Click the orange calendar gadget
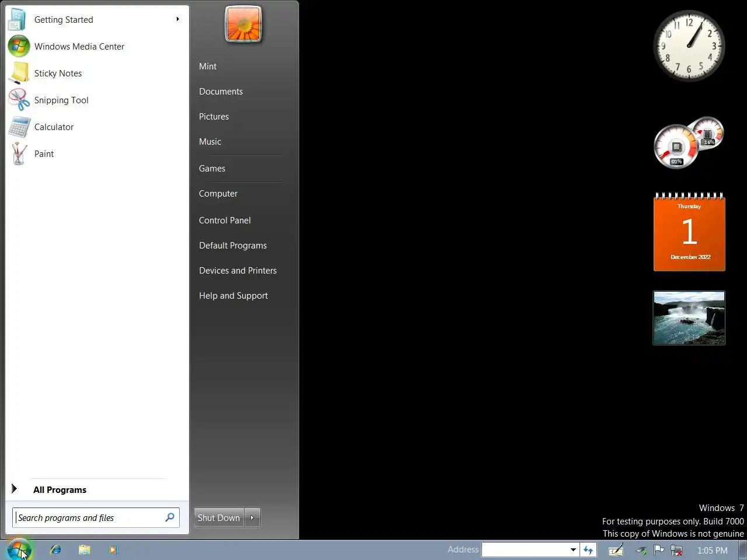This screenshot has height=560, width=747. tap(689, 232)
